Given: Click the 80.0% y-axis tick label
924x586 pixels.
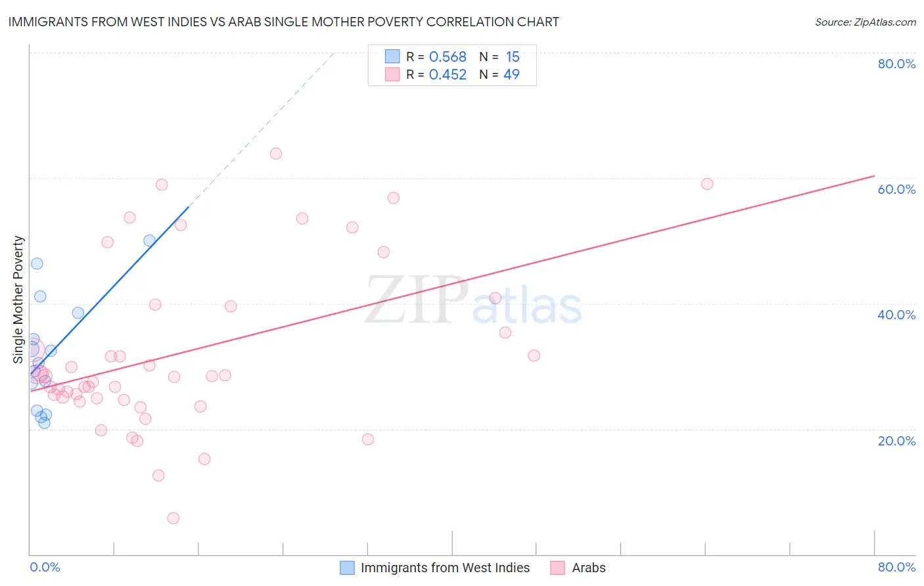Looking at the screenshot, I should (x=896, y=64).
